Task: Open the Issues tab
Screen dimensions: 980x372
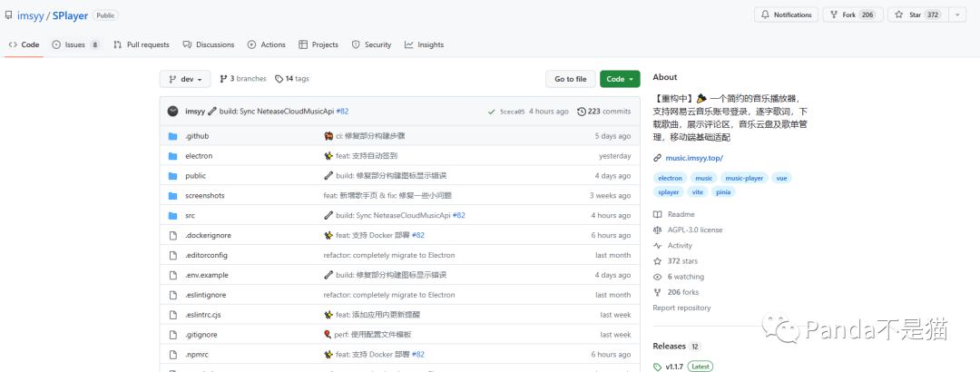Action: point(75,44)
